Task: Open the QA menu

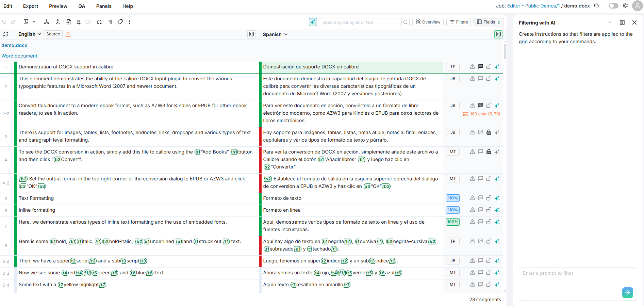Action: click(82, 6)
